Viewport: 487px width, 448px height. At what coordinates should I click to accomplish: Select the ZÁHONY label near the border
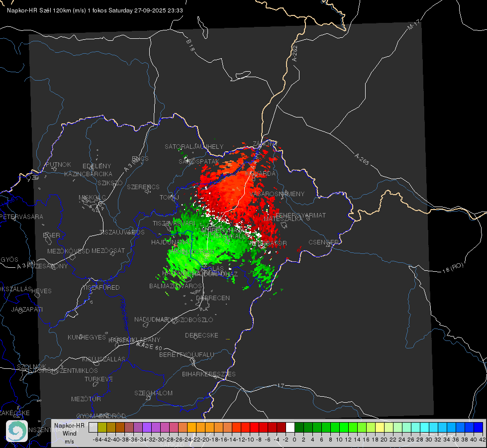tap(265, 144)
